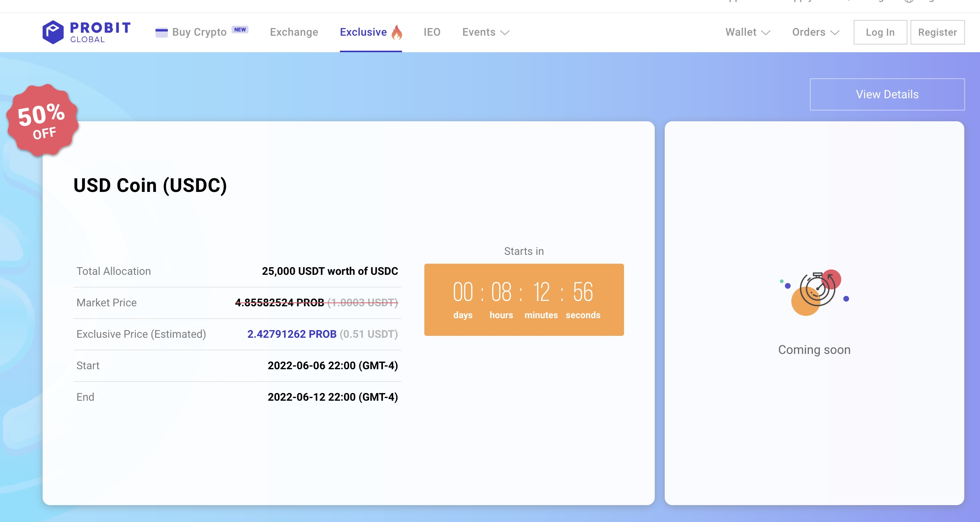The height and width of the screenshot is (522, 980).
Task: Expand the Events dropdown
Action: (x=486, y=32)
